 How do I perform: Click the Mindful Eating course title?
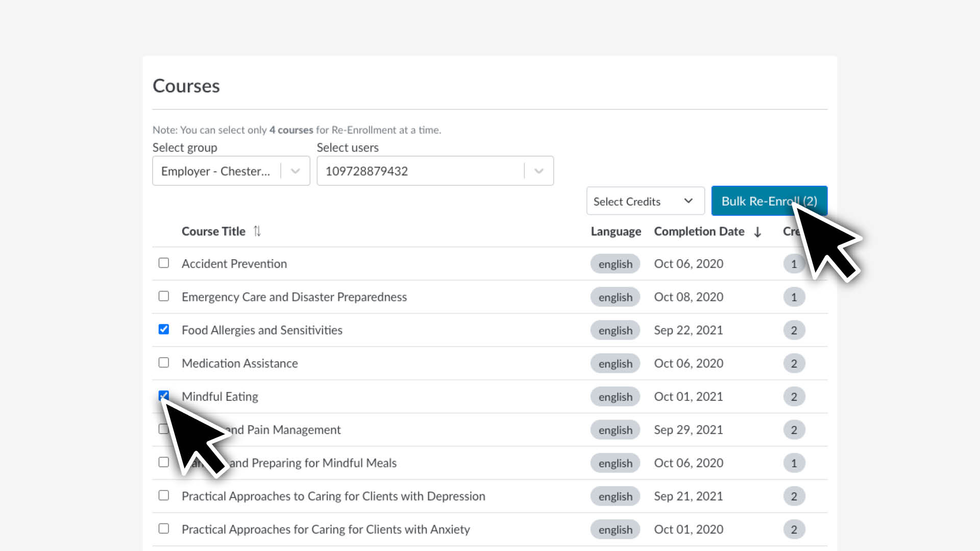pos(220,396)
